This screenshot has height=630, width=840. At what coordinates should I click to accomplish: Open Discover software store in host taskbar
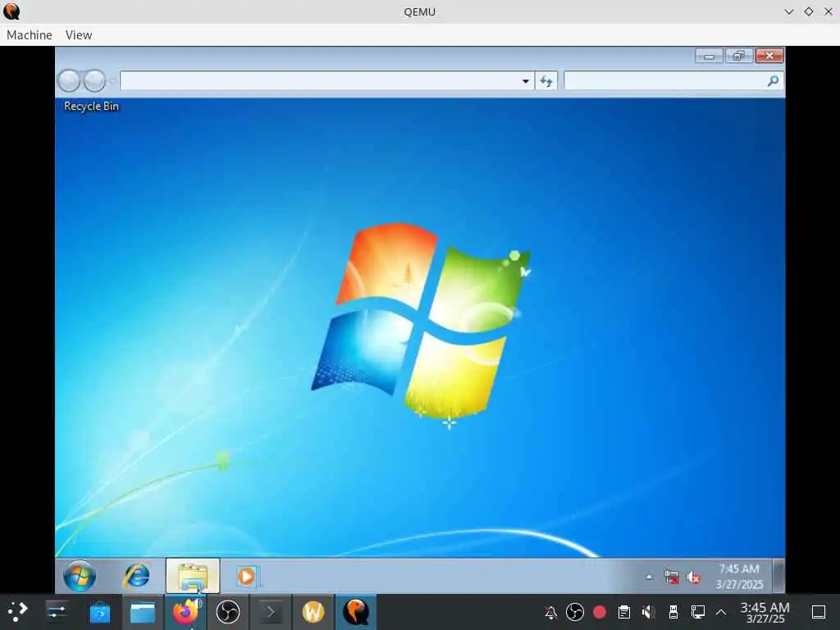coord(99,612)
